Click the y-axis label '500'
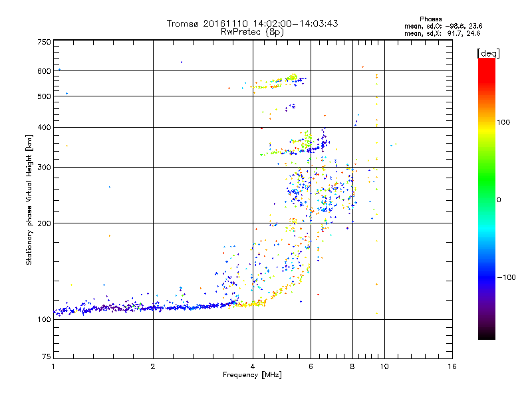This screenshot has height=399, width=532. [x=44, y=96]
